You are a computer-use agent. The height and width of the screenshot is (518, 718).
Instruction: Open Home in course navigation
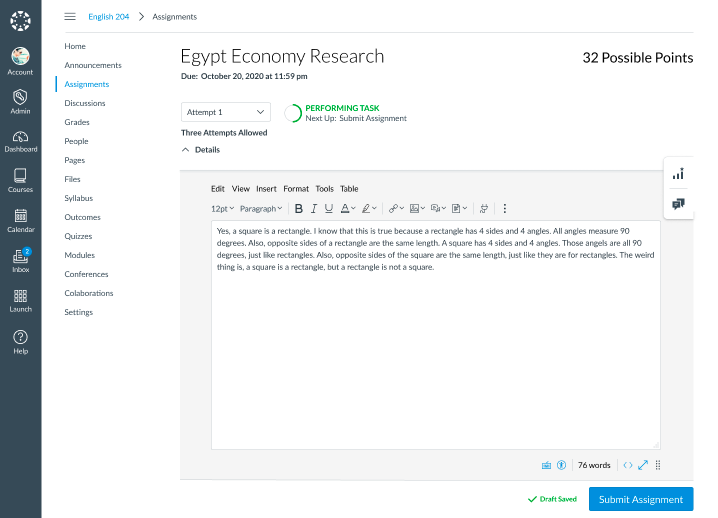tap(75, 46)
